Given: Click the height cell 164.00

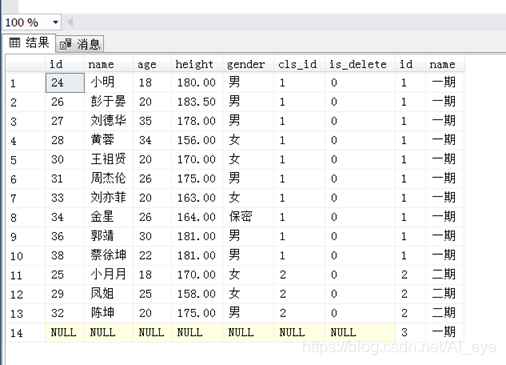Looking at the screenshot, I should tap(197, 217).
